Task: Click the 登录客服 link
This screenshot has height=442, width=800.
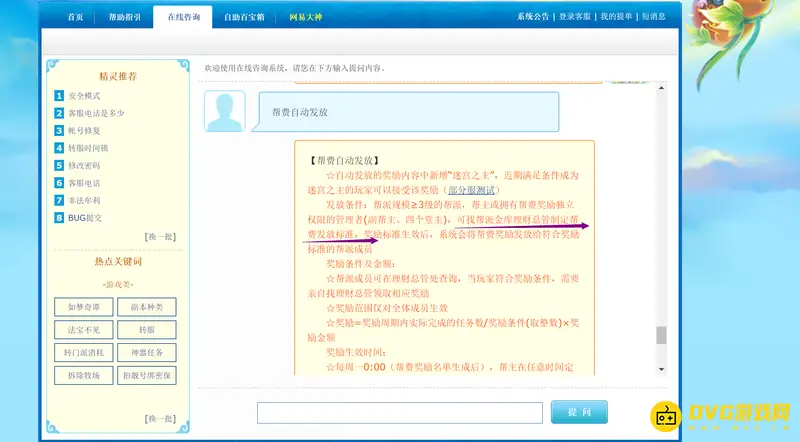Action: click(x=574, y=16)
